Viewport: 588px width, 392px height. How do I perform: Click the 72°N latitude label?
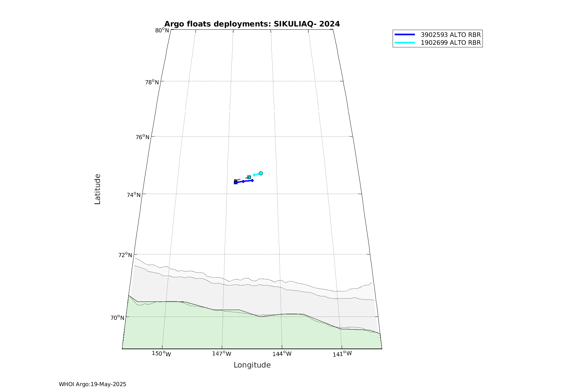(x=125, y=255)
